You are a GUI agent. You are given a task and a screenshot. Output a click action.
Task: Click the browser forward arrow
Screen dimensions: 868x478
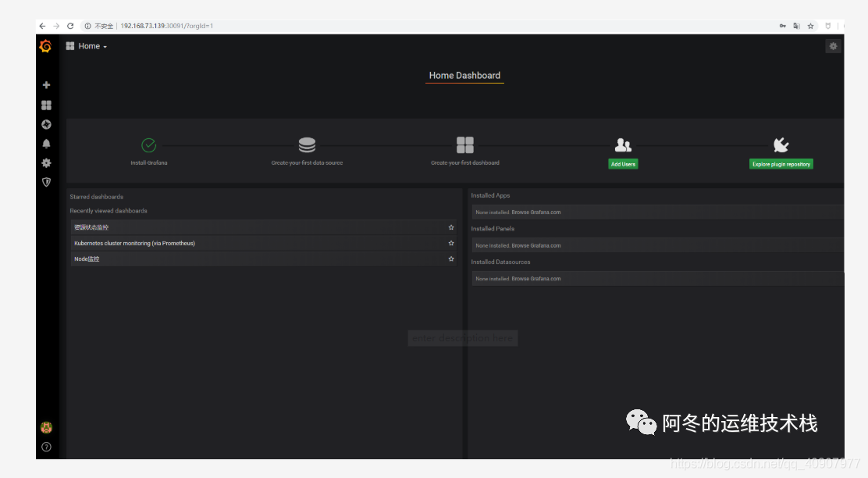(56, 26)
